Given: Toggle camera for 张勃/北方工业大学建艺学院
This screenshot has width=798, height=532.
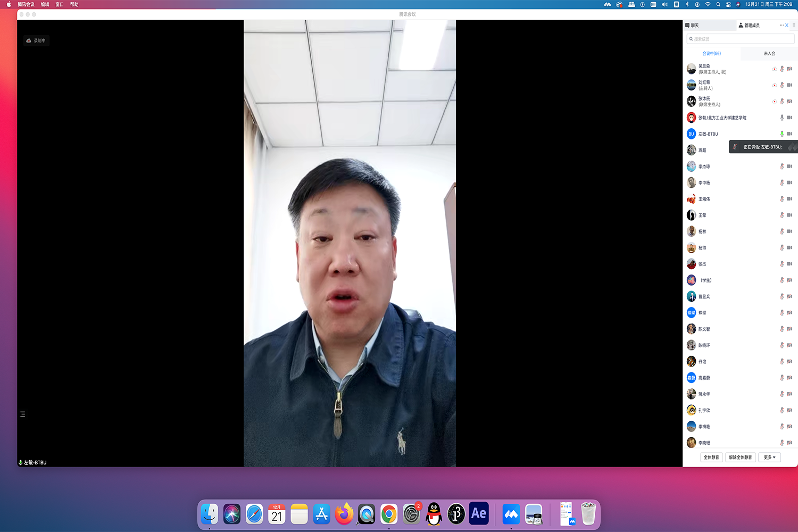Looking at the screenshot, I should 789,118.
